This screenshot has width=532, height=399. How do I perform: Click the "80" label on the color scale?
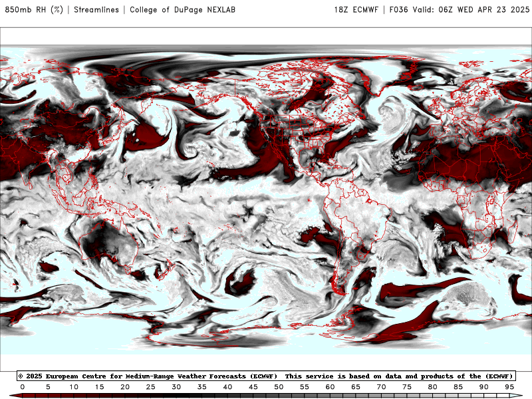[433, 387]
